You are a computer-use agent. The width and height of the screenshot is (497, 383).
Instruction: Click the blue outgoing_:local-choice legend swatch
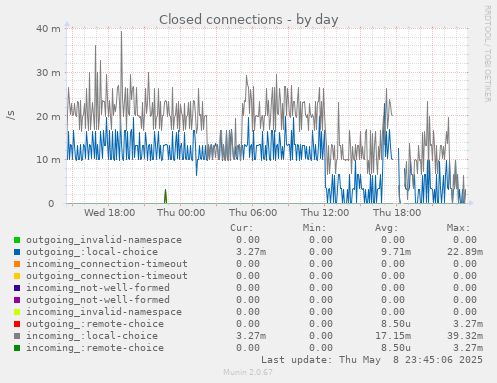17,252
